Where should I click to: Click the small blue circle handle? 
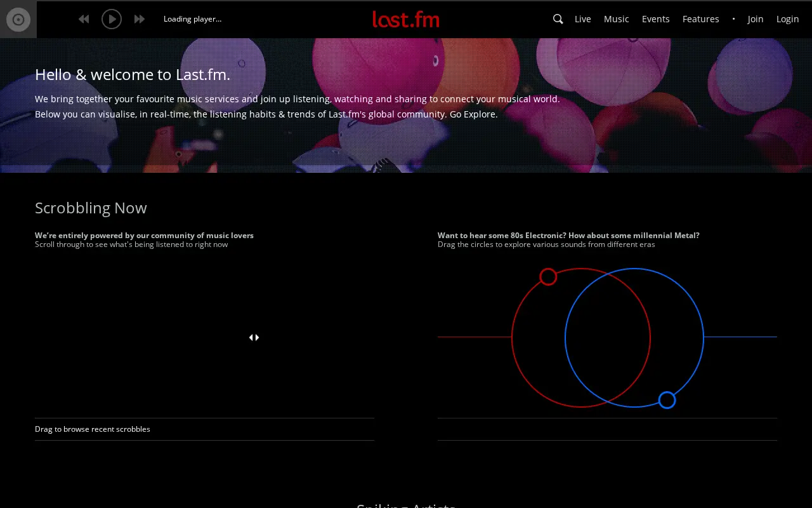tap(667, 400)
